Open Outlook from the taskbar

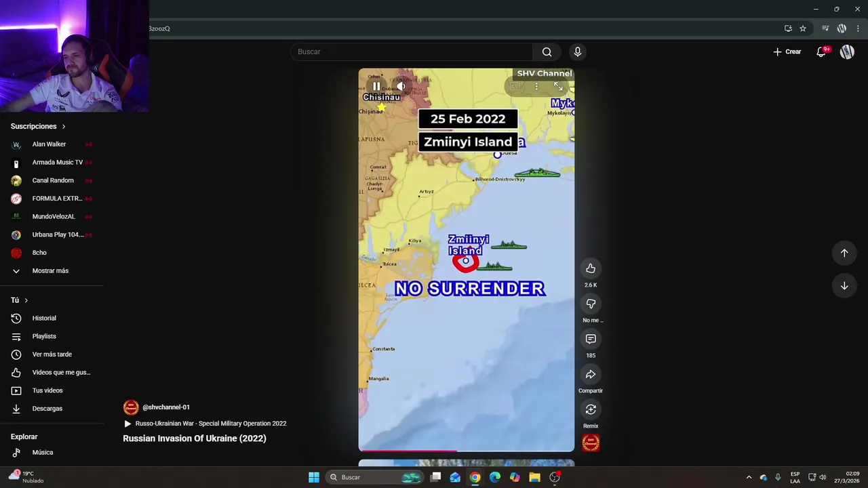pos(455,477)
